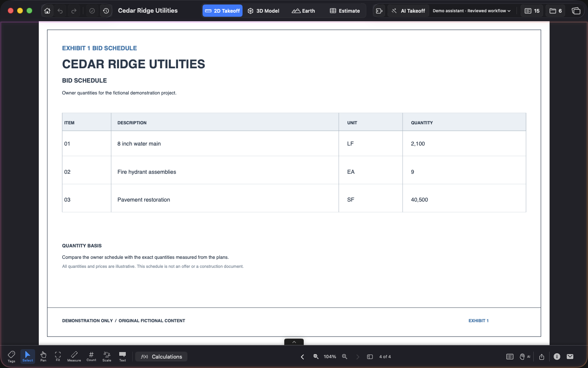Click the EXHIBIT 1 footer label
588x368 pixels.
point(479,321)
